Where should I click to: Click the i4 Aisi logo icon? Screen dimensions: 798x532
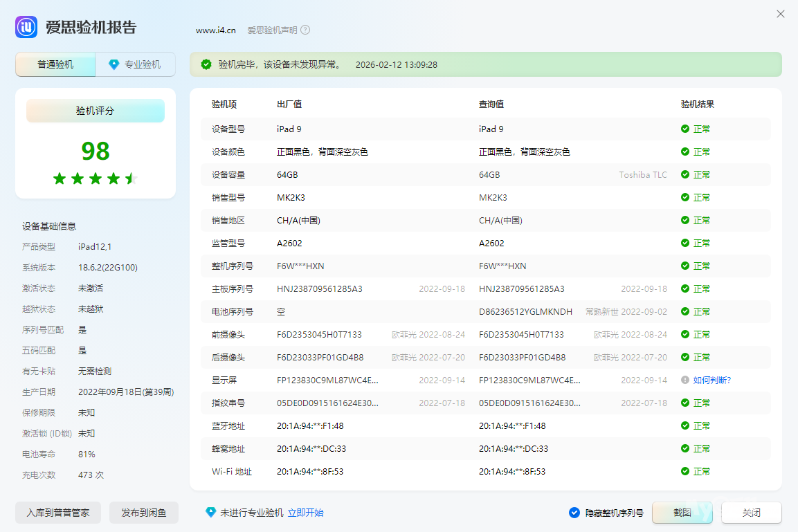pos(26,28)
